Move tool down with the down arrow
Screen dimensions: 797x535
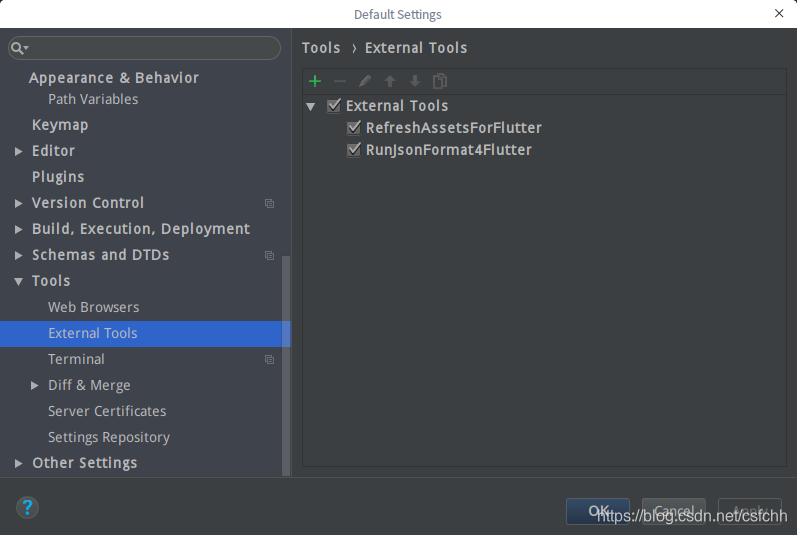415,81
